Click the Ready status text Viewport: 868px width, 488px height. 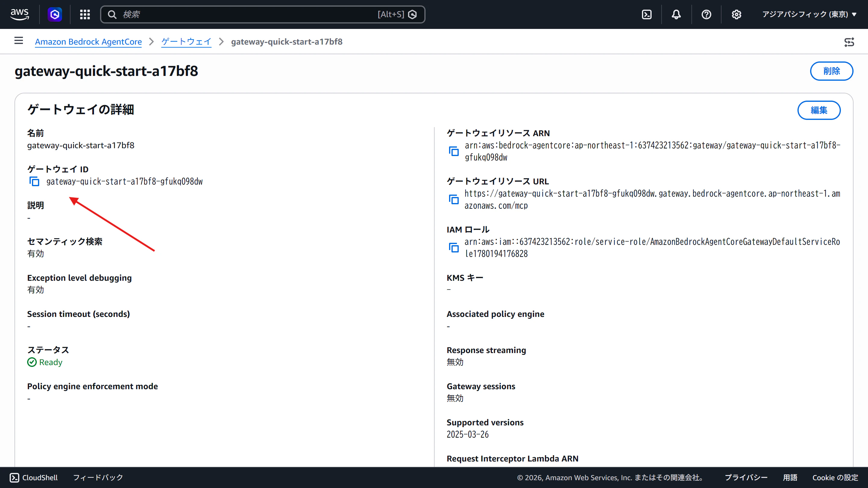[51, 362]
